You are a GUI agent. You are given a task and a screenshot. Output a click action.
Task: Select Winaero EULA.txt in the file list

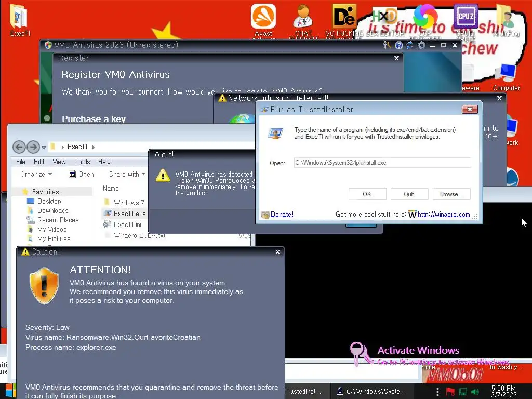coord(135,235)
